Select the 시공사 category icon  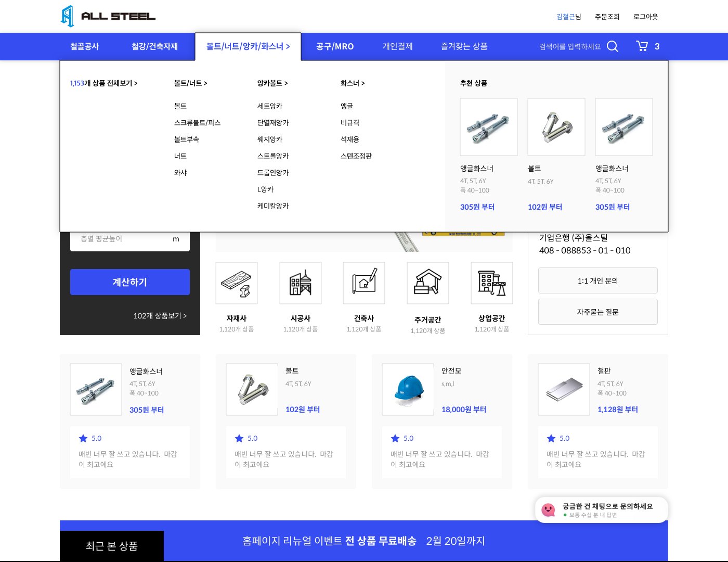301,283
